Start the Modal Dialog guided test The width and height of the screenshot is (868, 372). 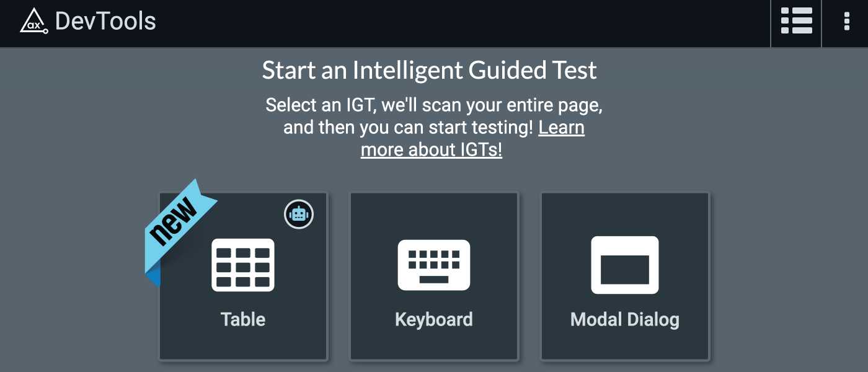pyautogui.click(x=625, y=276)
